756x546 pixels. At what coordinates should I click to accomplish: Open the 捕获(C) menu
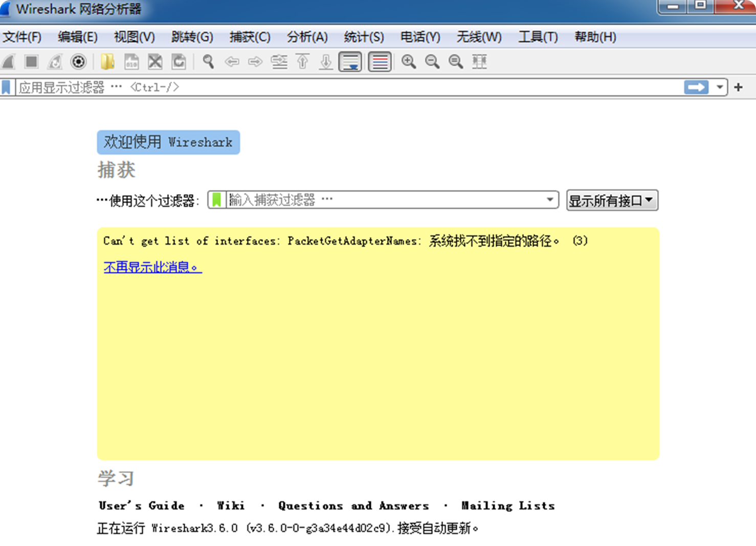coord(250,37)
